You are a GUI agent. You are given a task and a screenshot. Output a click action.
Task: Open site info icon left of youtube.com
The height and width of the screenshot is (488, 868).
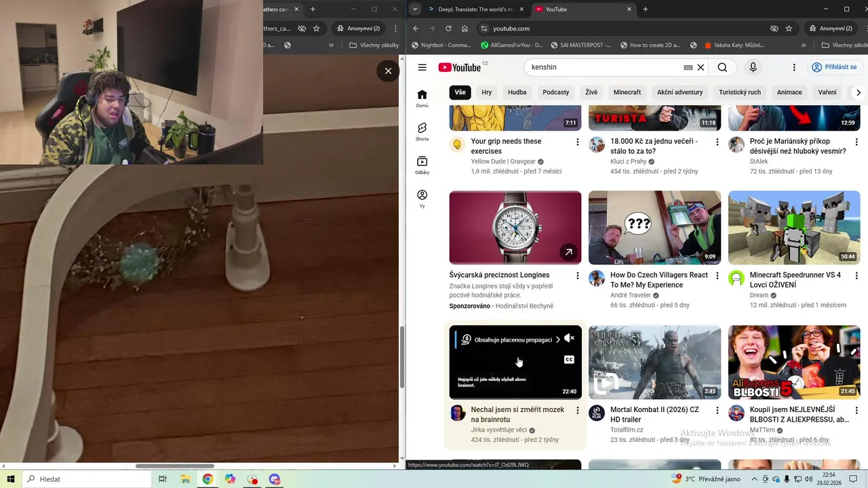point(484,28)
